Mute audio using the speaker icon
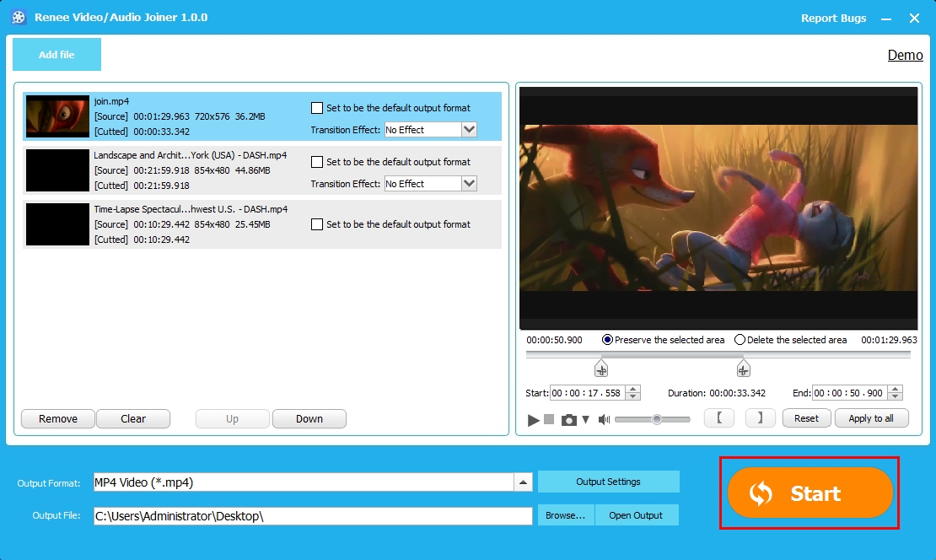936x560 pixels. pyautogui.click(x=604, y=419)
